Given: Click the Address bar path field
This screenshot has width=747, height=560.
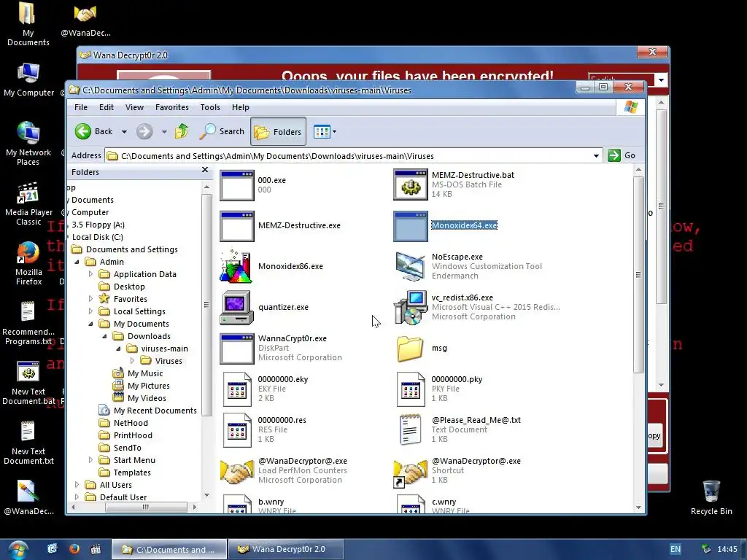Looking at the screenshot, I should (x=352, y=156).
